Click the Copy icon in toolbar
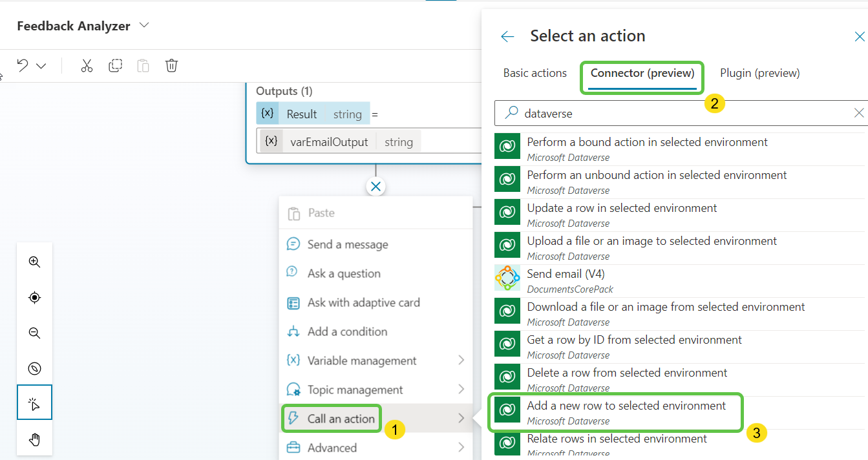The height and width of the screenshot is (460, 868). point(115,66)
